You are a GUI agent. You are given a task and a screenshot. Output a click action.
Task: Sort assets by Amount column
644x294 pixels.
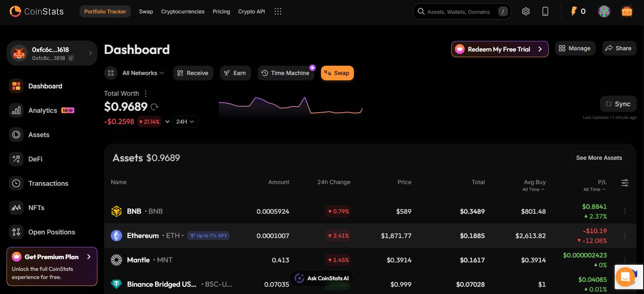click(279, 182)
